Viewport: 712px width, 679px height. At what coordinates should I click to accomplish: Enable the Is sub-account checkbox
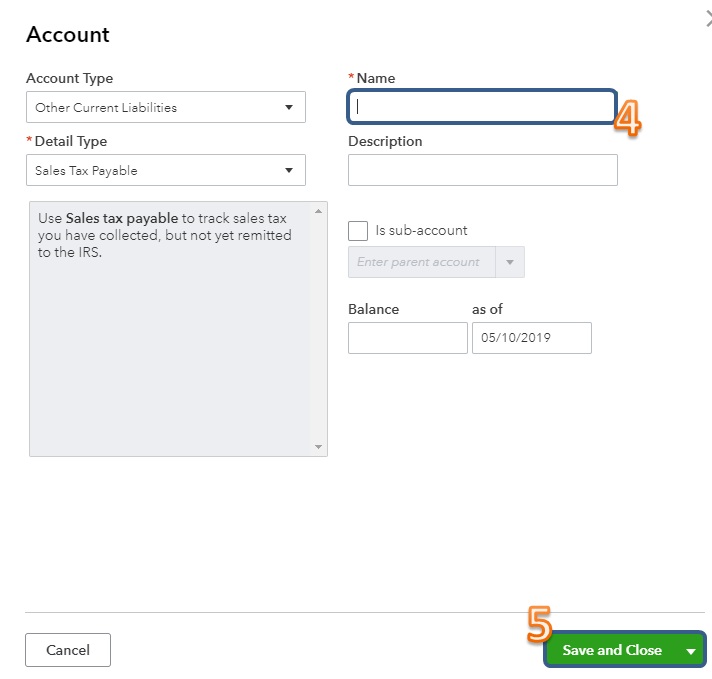pyautogui.click(x=358, y=230)
